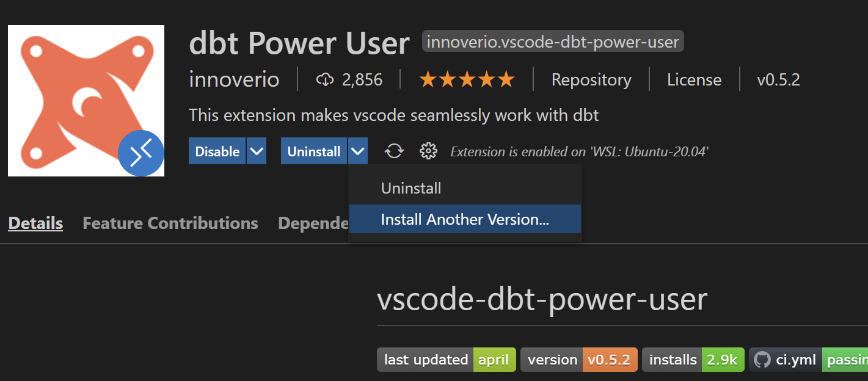Click the cloud download count icon
The height and width of the screenshot is (381, 868).
326,79
